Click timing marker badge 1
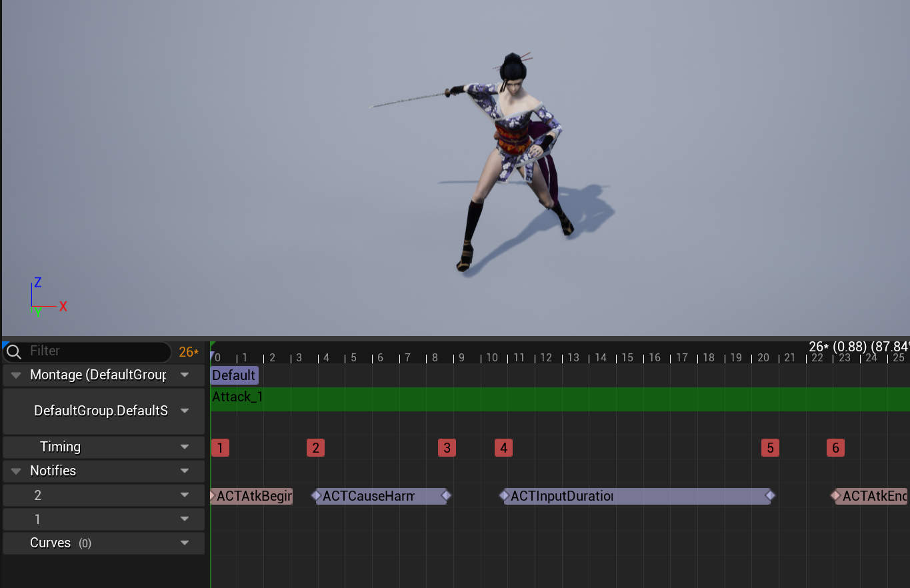This screenshot has width=910, height=588. 220,447
